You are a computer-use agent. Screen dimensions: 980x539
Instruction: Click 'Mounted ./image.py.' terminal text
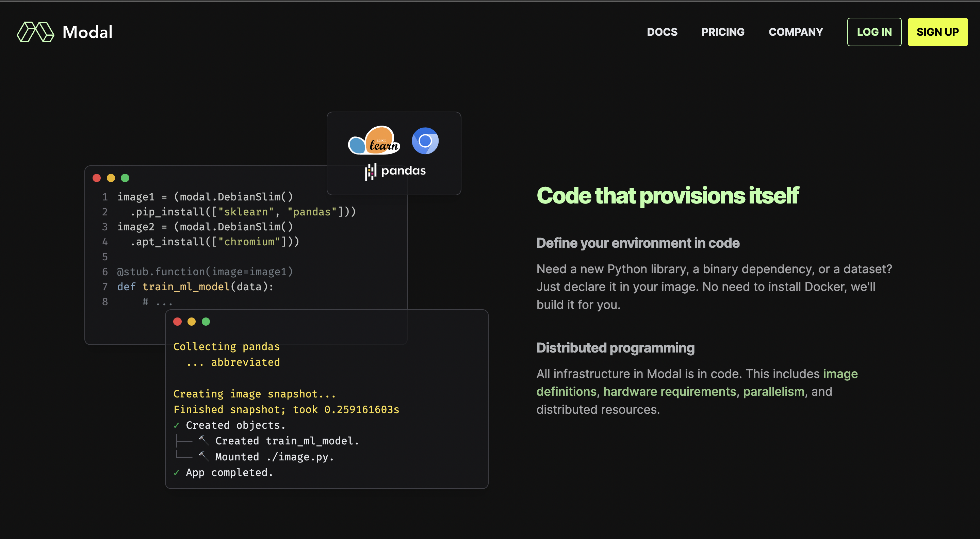[x=274, y=457]
